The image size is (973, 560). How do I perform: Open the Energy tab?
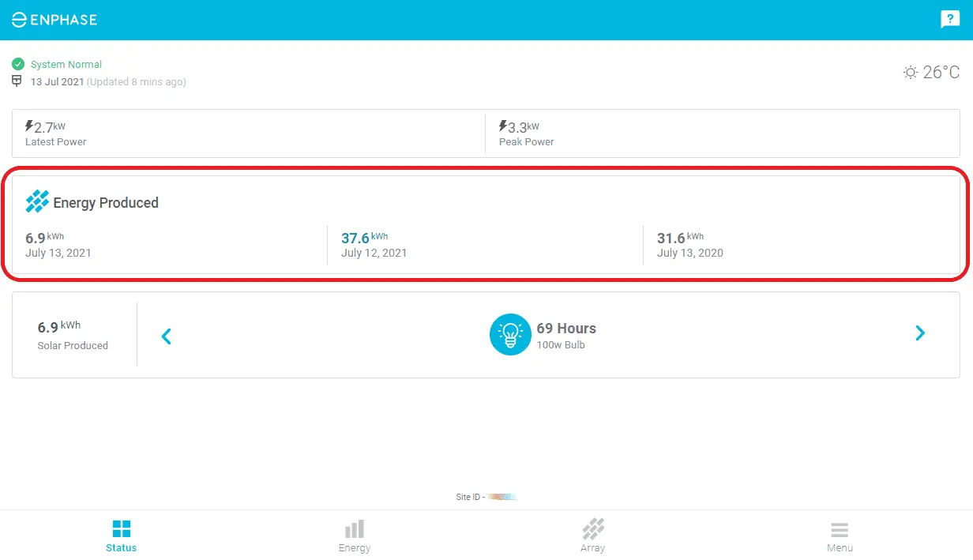355,536
